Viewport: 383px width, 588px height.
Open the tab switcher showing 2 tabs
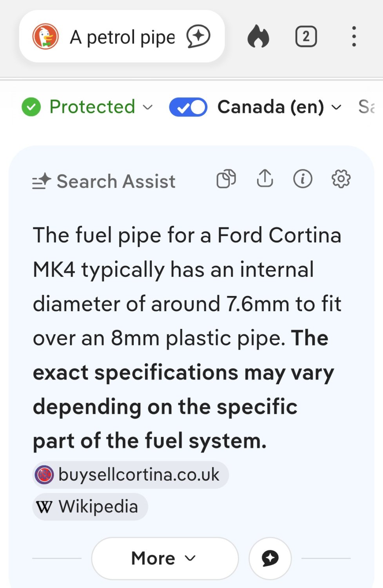306,36
